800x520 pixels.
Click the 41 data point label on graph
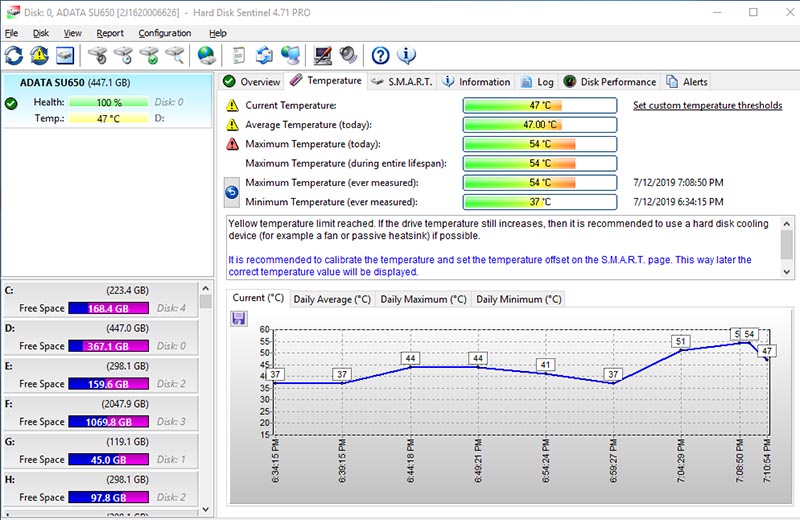(x=545, y=365)
